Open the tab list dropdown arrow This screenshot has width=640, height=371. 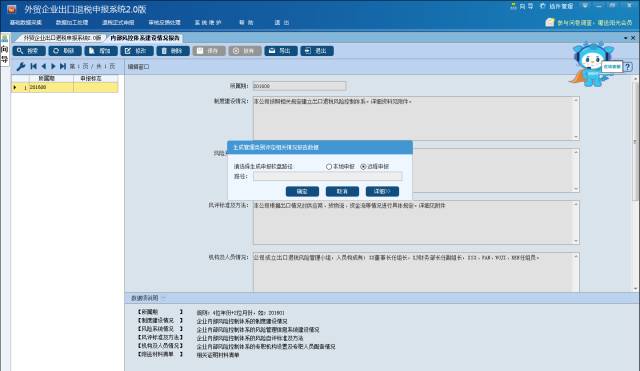(x=626, y=38)
